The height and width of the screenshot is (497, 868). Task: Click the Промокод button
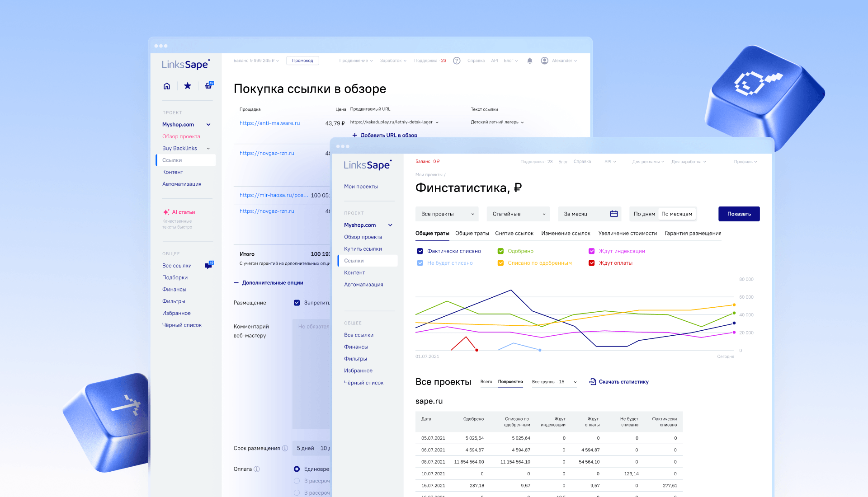[302, 61]
